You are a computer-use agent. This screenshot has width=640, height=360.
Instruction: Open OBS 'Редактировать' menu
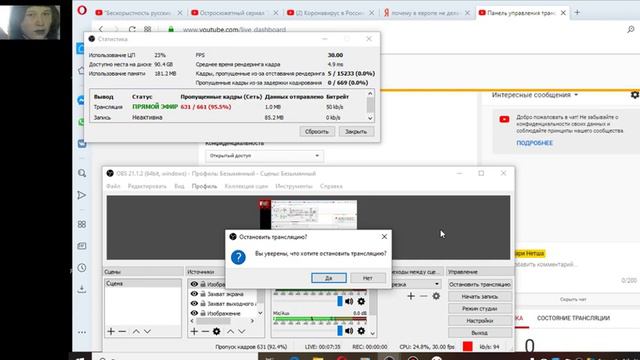147,186
